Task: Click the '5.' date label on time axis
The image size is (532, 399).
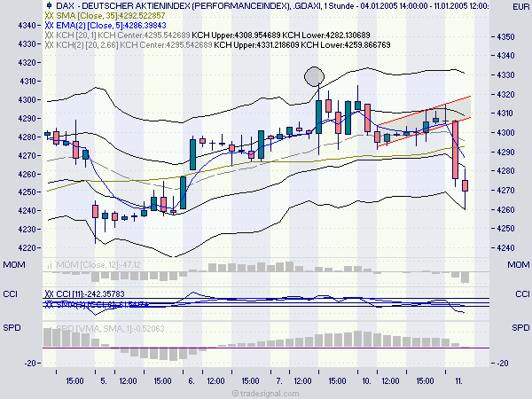Action: (x=104, y=381)
